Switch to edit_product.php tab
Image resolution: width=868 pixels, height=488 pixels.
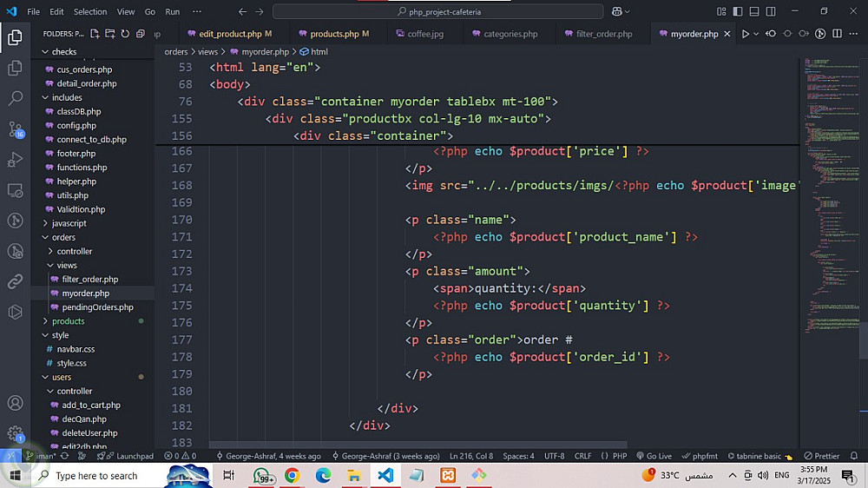pyautogui.click(x=229, y=34)
